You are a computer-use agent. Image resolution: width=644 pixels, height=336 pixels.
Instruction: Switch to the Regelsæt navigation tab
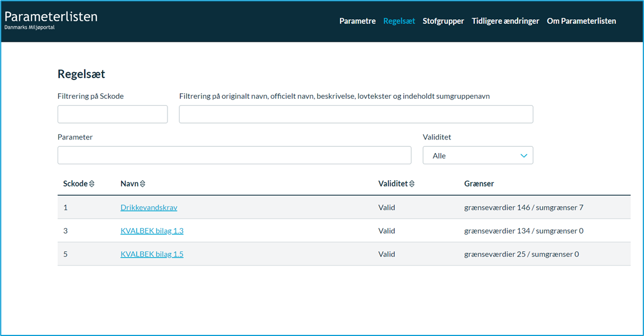click(x=399, y=21)
